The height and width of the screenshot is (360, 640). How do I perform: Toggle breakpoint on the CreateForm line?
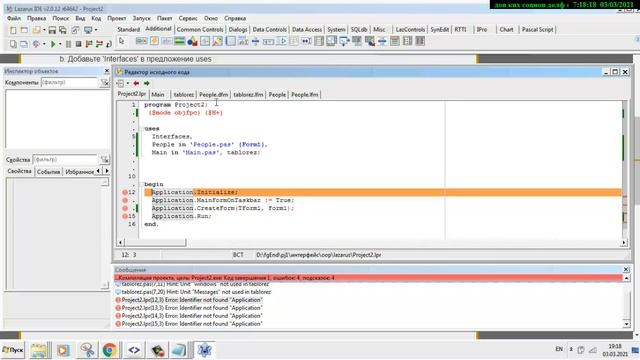125,208
